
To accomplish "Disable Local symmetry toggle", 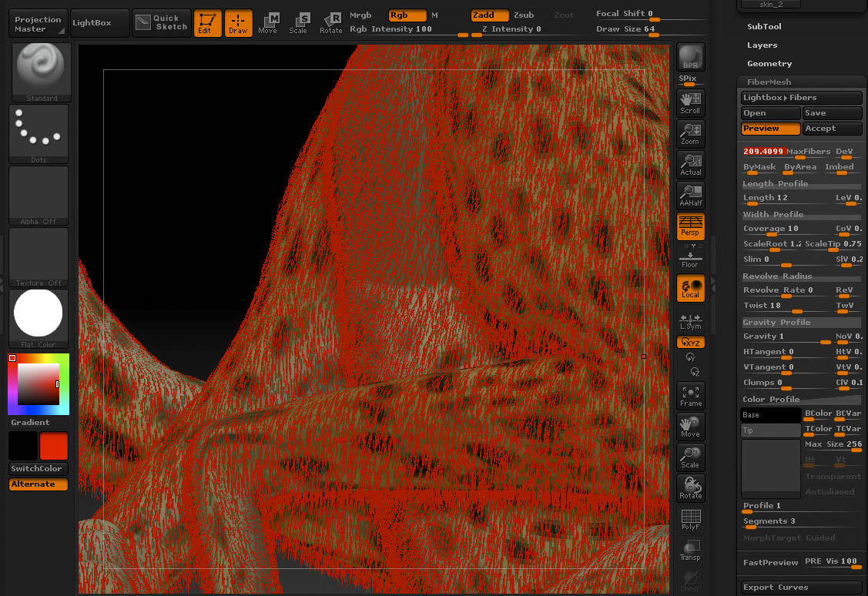I will [x=690, y=288].
